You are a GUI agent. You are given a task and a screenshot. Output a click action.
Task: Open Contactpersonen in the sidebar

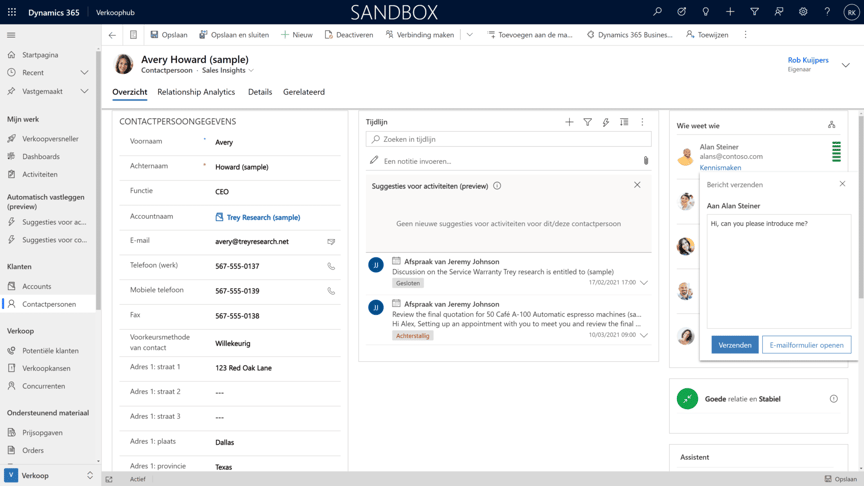[49, 304]
